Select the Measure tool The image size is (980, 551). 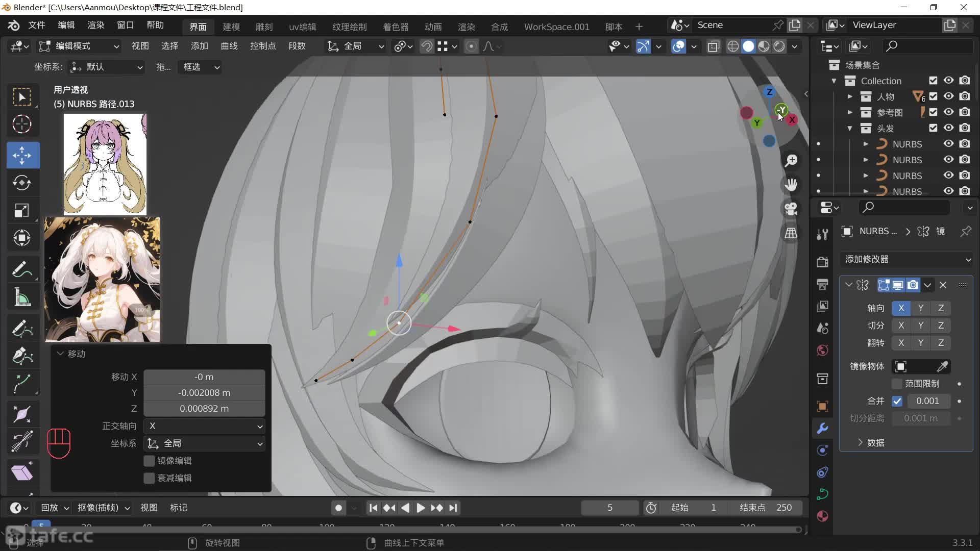(22, 296)
